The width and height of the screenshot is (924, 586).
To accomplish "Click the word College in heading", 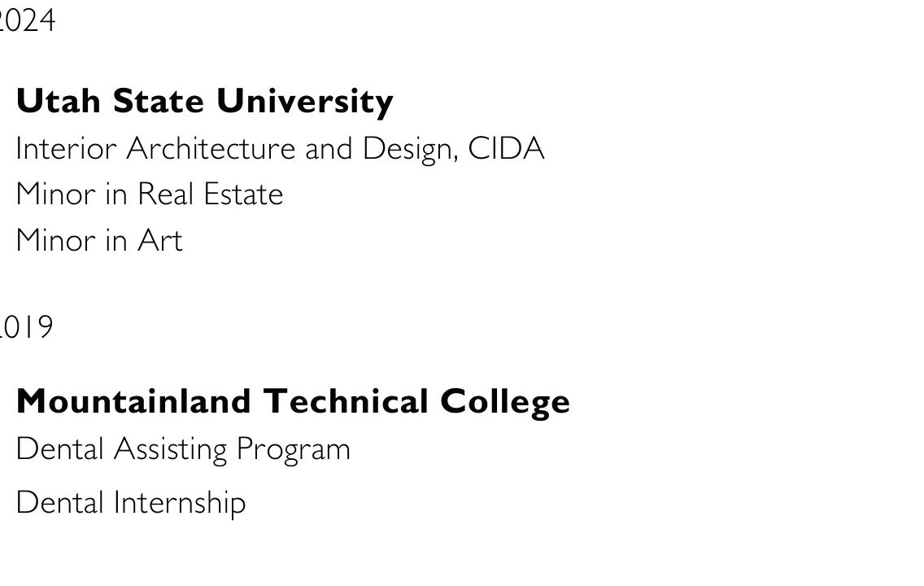I will [505, 403].
